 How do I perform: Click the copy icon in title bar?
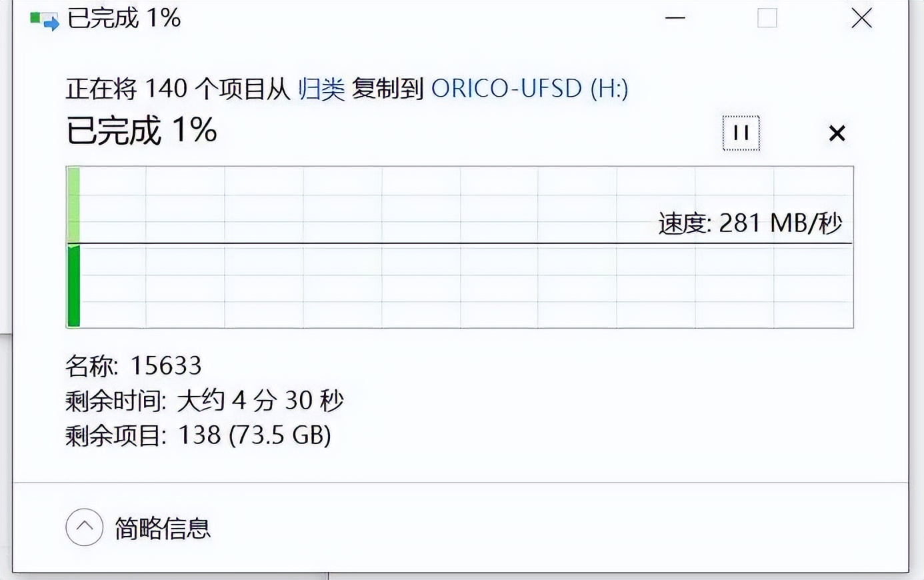tap(44, 19)
